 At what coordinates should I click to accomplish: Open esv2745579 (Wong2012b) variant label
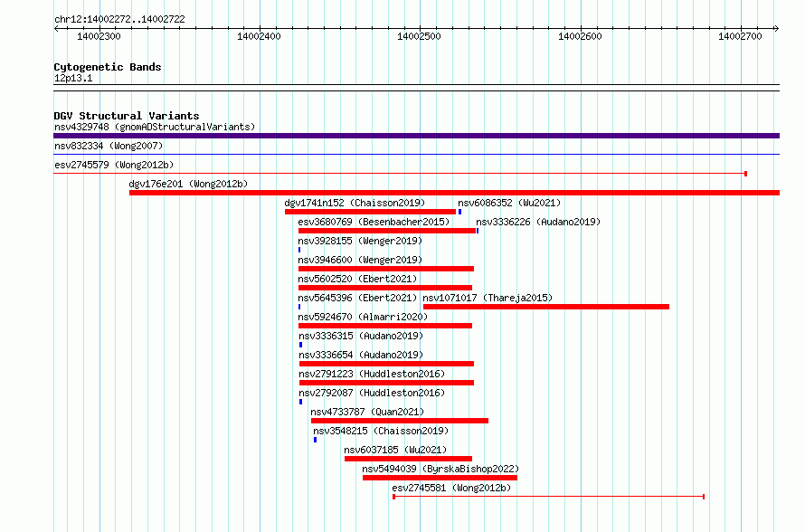point(114,165)
